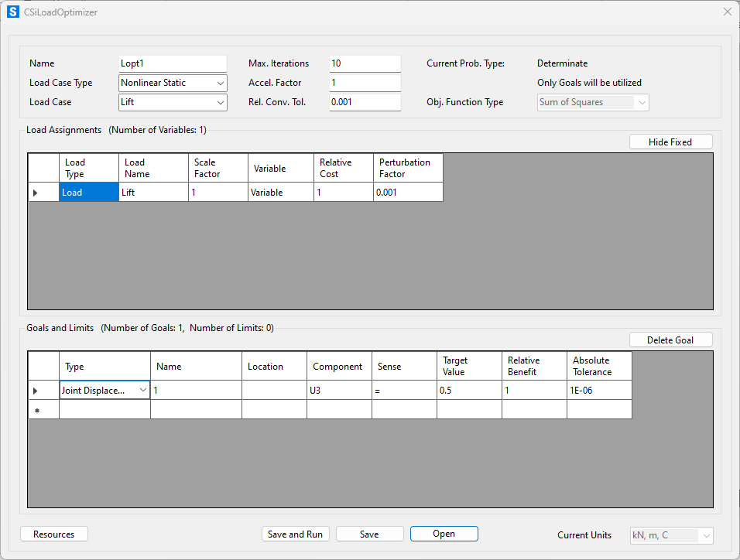Click the Save button
This screenshot has height=560, width=740.
[369, 534]
